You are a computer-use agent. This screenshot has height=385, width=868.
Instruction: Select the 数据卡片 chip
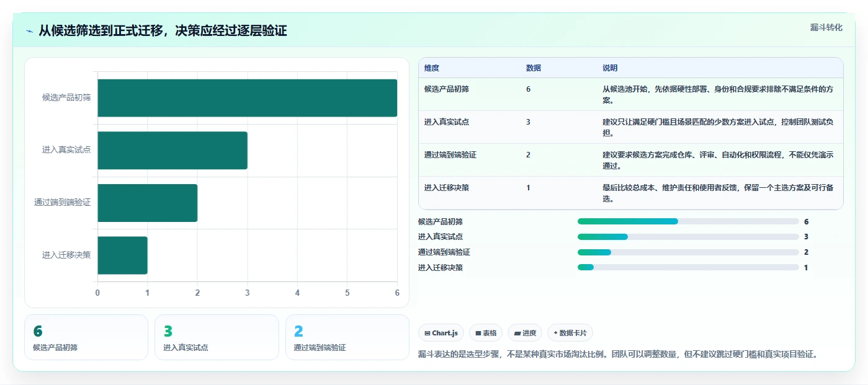pyautogui.click(x=570, y=333)
